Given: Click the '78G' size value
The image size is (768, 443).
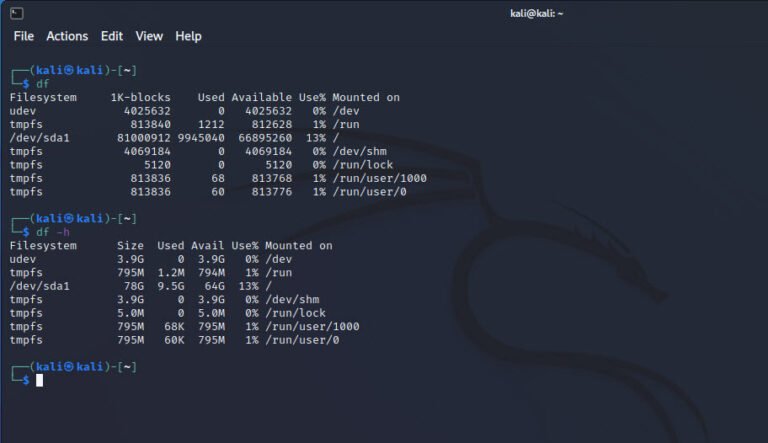Looking at the screenshot, I should [134, 286].
